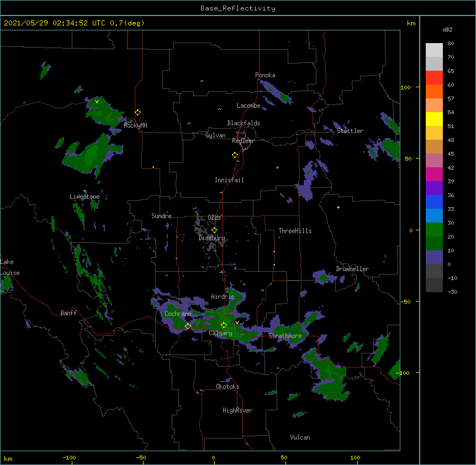Select the RedDeer label
This screenshot has height=465, width=476.
click(243, 141)
